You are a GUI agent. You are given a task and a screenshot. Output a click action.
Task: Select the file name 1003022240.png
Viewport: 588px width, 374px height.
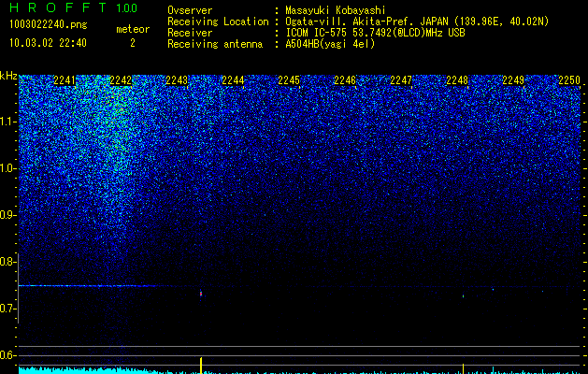point(48,24)
